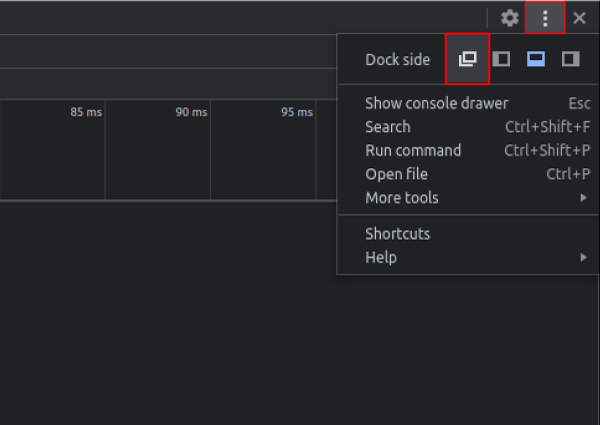Click the Dock side label
This screenshot has height=425, width=600.
(398, 60)
